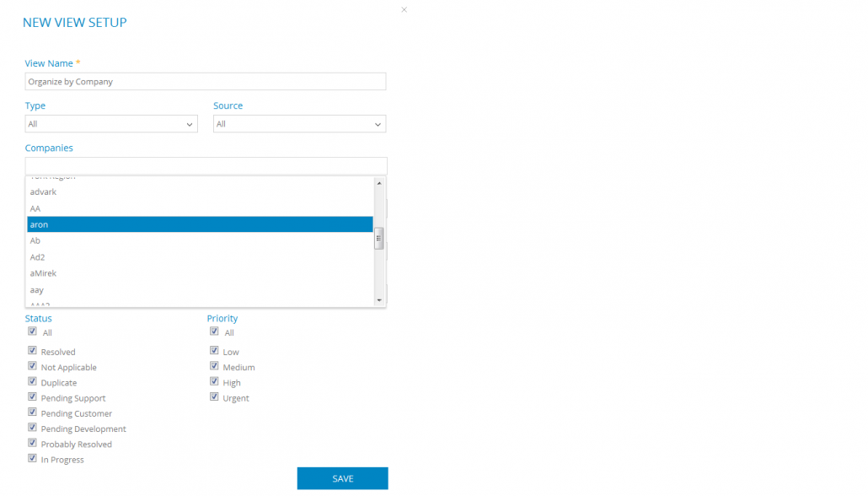Image resolution: width=868 pixels, height=496 pixels.
Task: Toggle the Urgent priority checkbox
Action: [214, 396]
